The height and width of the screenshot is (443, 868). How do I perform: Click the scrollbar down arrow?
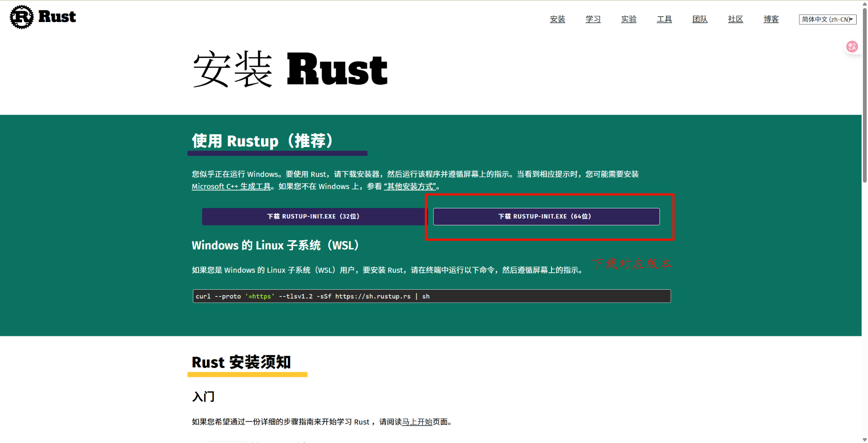pos(865,440)
